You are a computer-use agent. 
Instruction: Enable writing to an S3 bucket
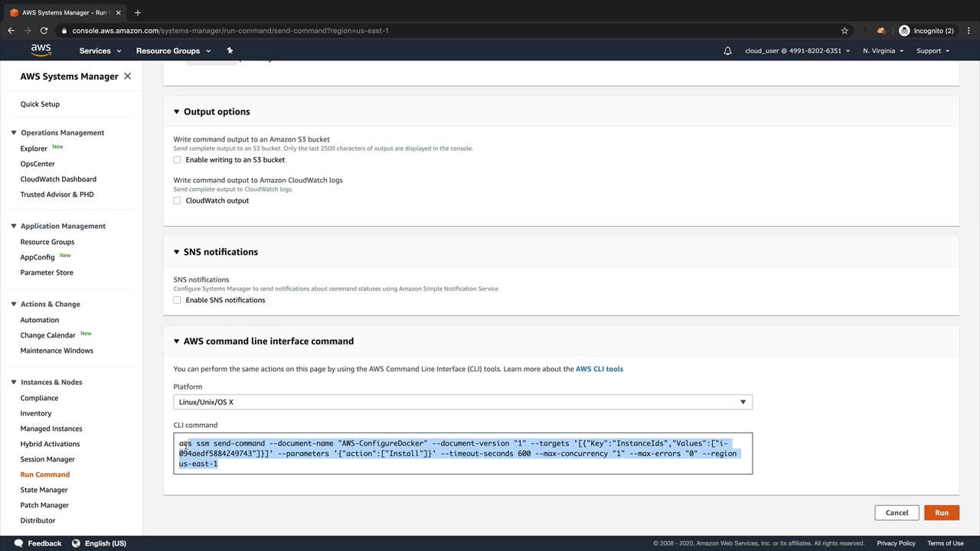click(x=177, y=160)
